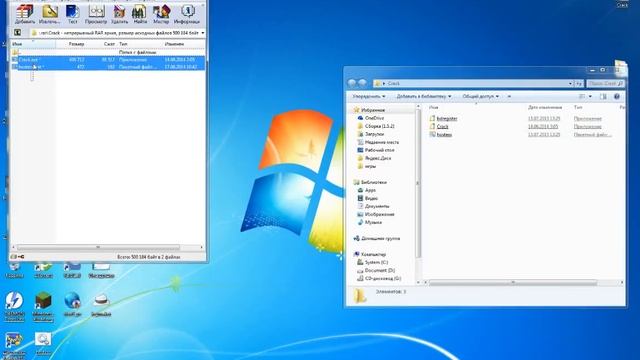Screen dimensions: 640x360
Task: Launch the Мастер (Wizard) tool
Action: pos(161,13)
